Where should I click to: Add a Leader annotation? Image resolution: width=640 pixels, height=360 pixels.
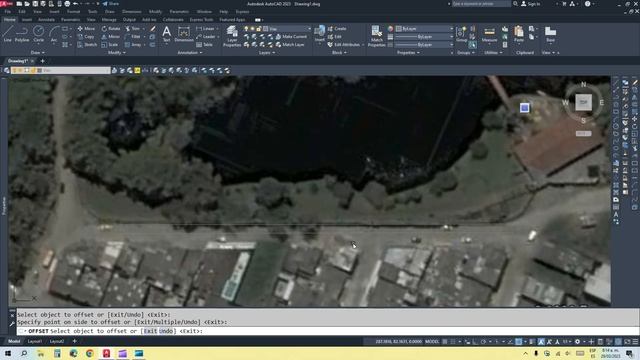205,36
